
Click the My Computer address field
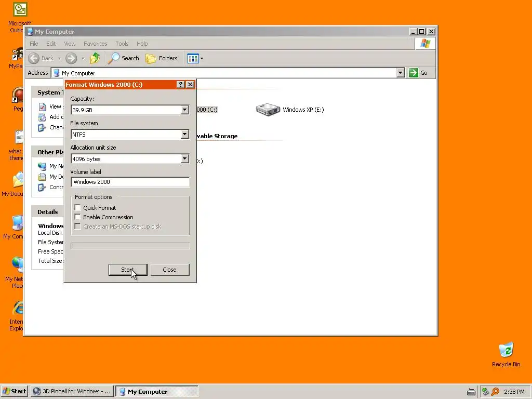pyautogui.click(x=224, y=73)
